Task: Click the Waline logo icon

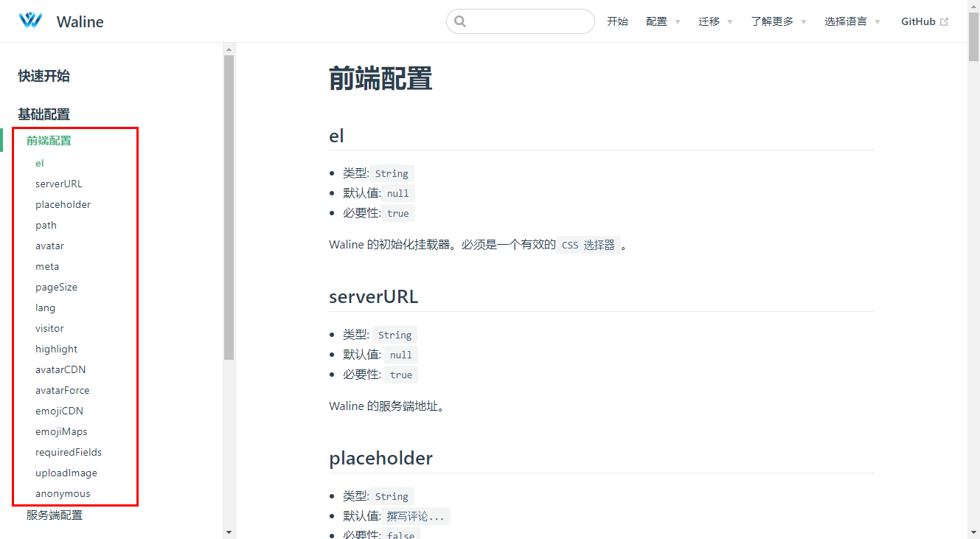Action: (30, 21)
